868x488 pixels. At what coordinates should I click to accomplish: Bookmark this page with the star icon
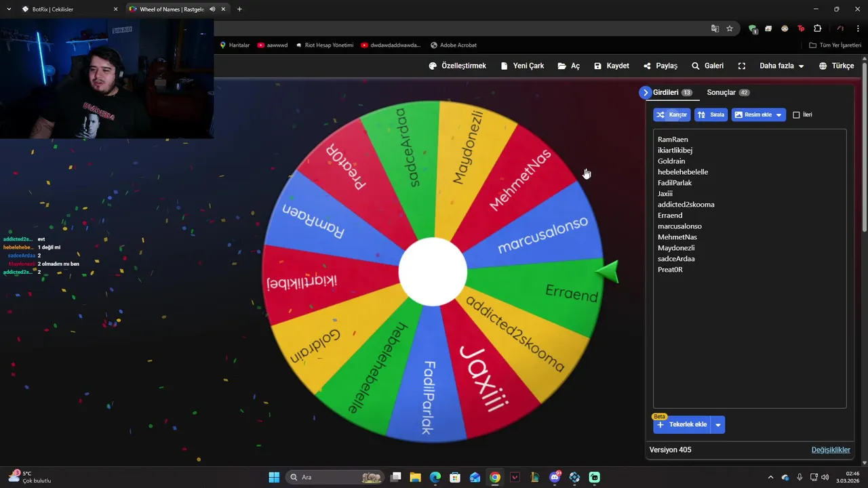click(730, 28)
